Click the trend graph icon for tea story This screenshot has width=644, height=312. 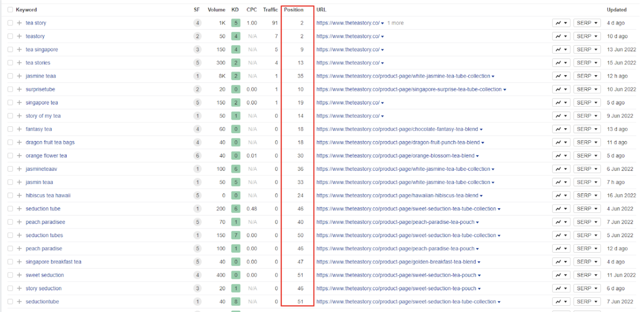[x=559, y=23]
